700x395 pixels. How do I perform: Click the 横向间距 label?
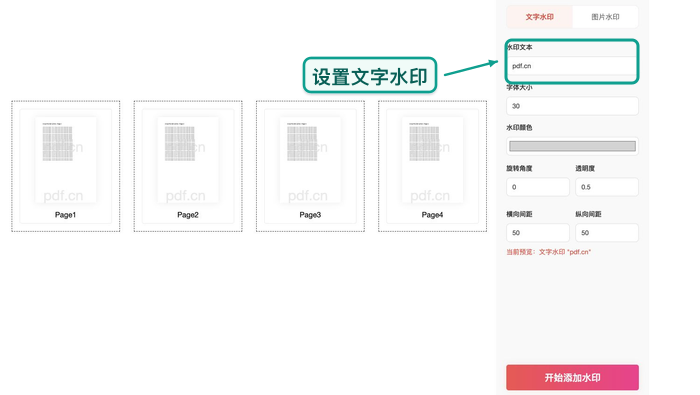(x=519, y=214)
